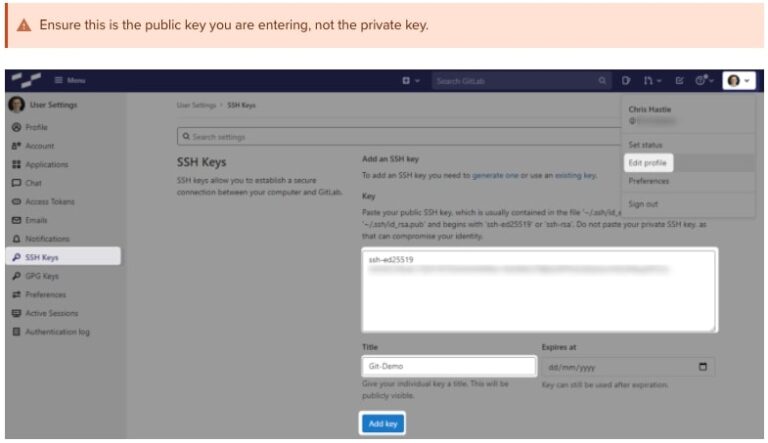Viewport: 768px width, 443px height.
Task: Expand the plus 'create new' dropdown
Action: tap(411, 80)
